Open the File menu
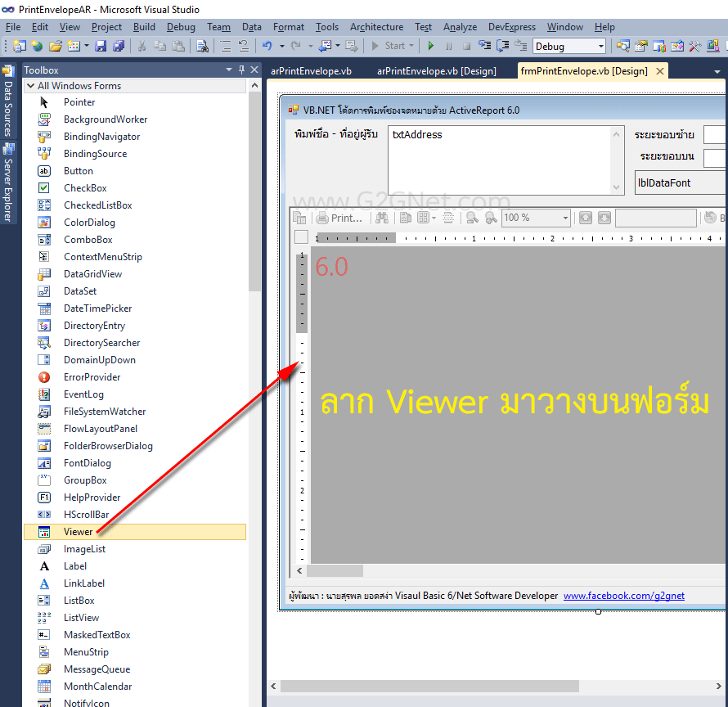 (13, 27)
